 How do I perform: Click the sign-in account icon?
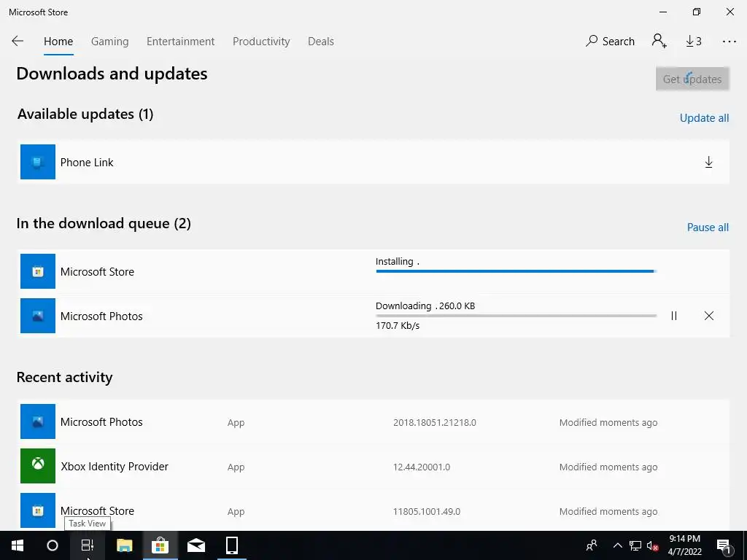click(659, 41)
